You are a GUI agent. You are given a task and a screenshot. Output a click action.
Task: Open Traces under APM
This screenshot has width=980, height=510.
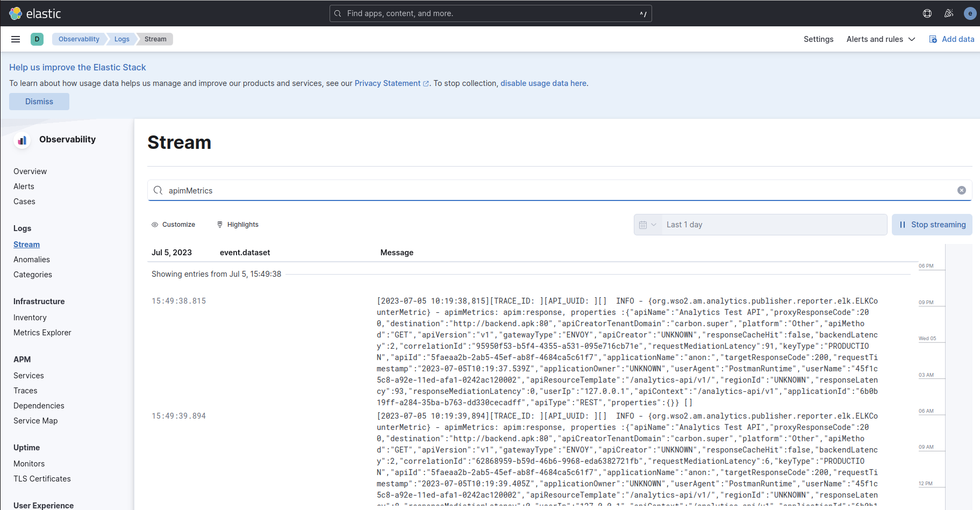coord(25,391)
